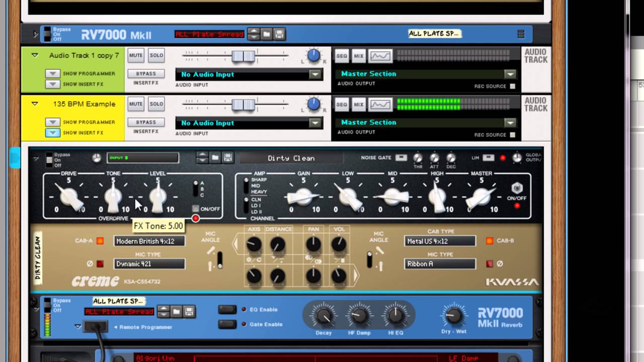Collapse Show Insert FX on 135 BPM Example

click(x=53, y=133)
